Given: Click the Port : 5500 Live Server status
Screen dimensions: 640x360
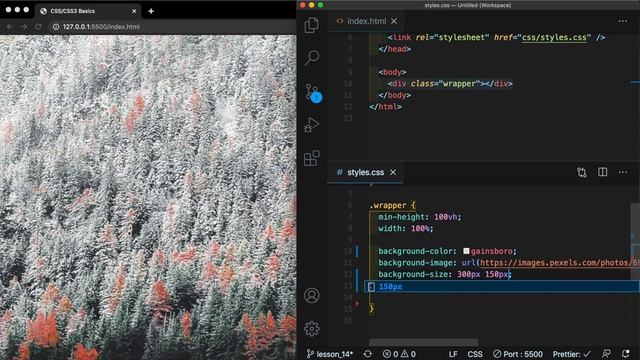Looking at the screenshot, I should 518,354.
